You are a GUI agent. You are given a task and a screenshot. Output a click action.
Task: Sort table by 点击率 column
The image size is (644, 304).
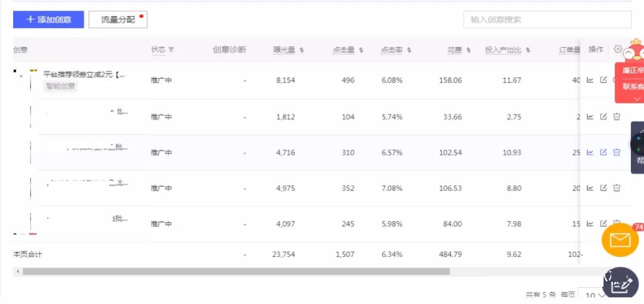[409, 50]
